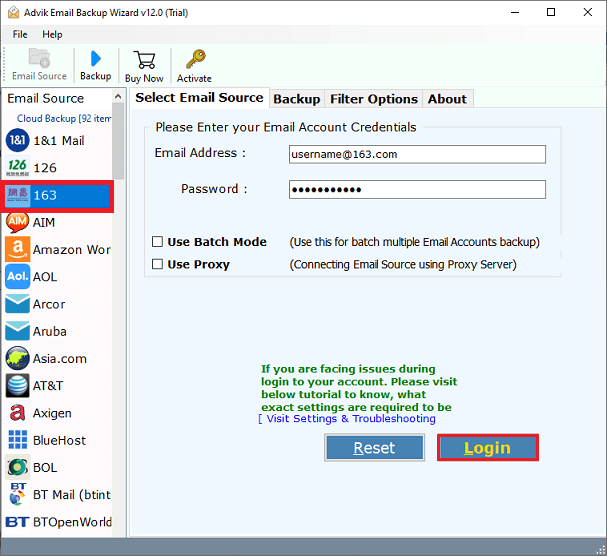Enable Use Proxy checkbox
This screenshot has width=607, height=556.
click(157, 264)
